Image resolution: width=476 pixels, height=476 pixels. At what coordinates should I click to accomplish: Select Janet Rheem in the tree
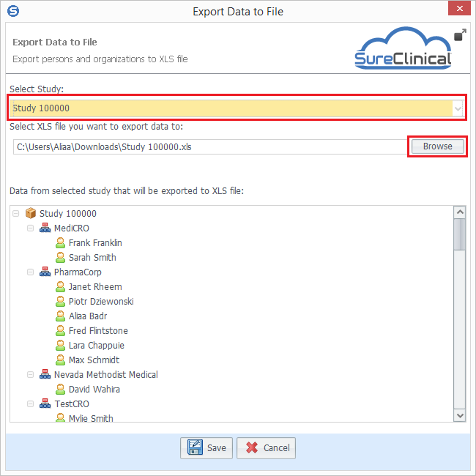click(95, 287)
